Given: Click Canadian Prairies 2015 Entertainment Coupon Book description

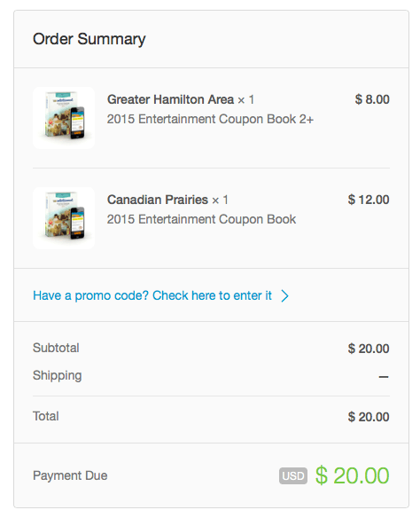Looking at the screenshot, I should 201,219.
